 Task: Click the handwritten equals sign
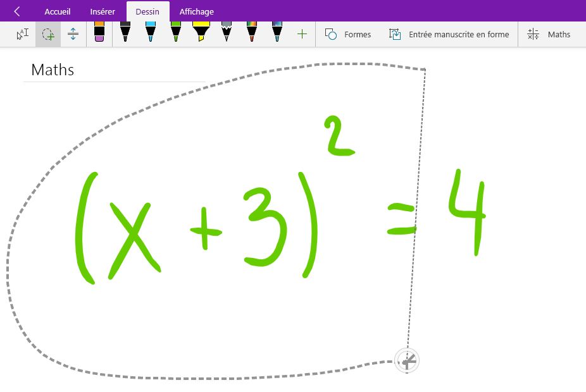coord(402,218)
